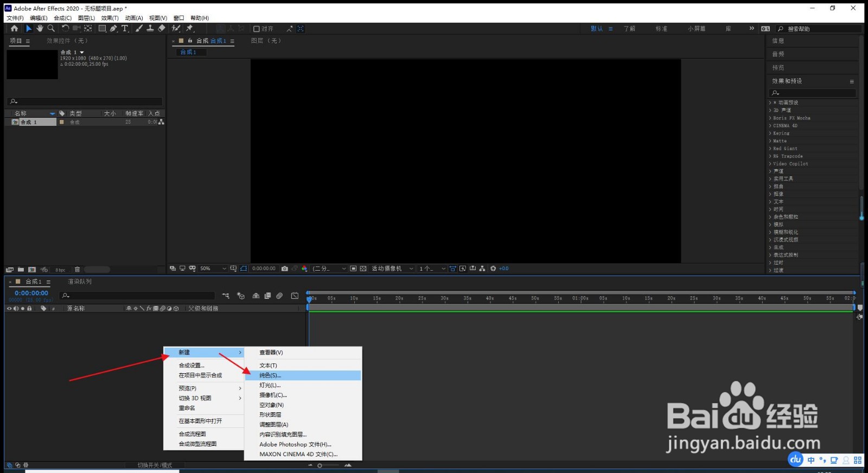Image resolution: width=868 pixels, height=473 pixels.
Task: Enable the snapping 对齐 checkbox
Action: (256, 29)
